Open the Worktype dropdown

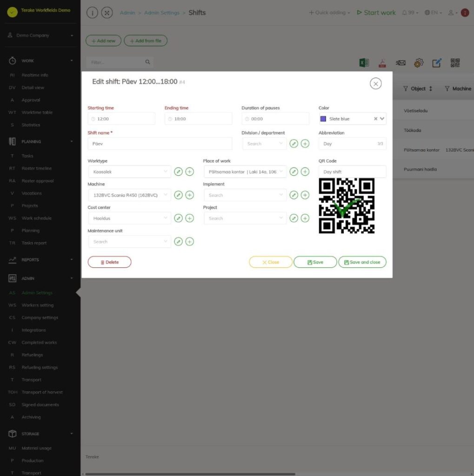[x=130, y=172]
